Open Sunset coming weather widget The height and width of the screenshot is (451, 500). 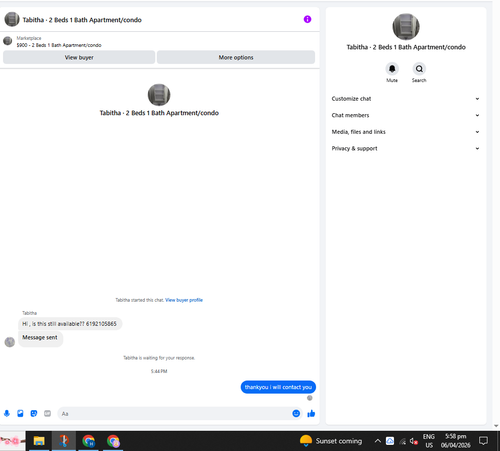pos(331,441)
